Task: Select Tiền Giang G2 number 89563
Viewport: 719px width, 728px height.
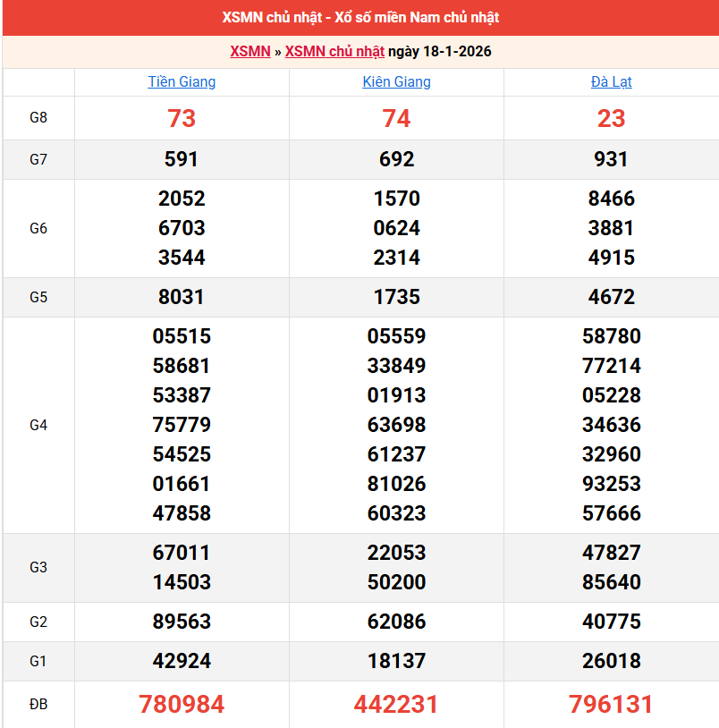Action: (182, 622)
